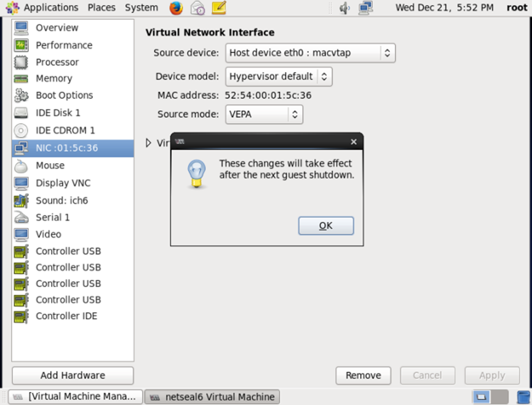
Task: Switch to the second workspace in the switcher
Action: pyautogui.click(x=499, y=396)
